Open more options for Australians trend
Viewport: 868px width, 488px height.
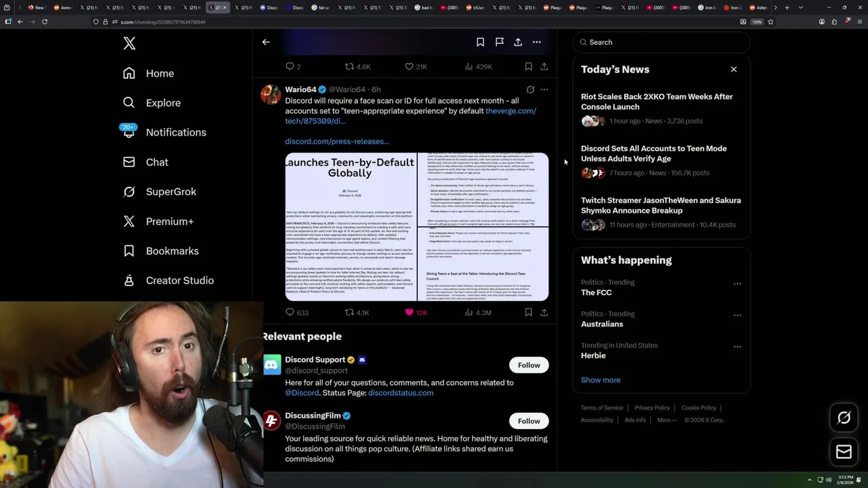[x=737, y=315]
